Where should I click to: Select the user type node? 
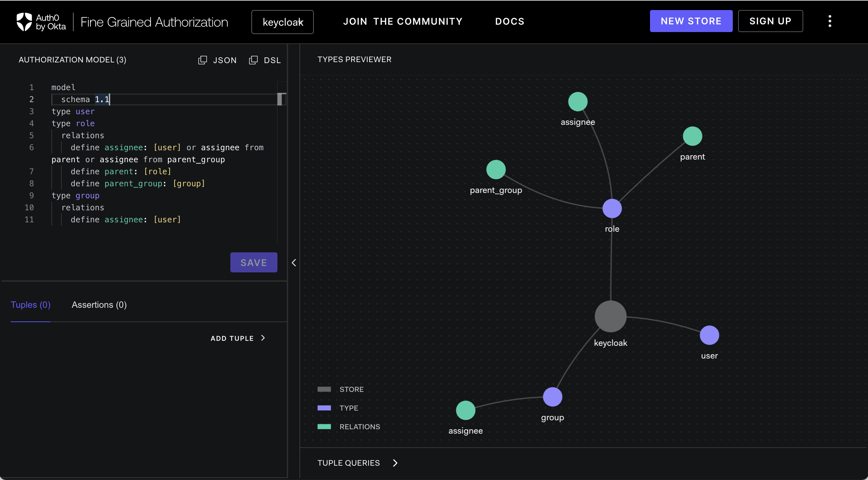tap(709, 335)
